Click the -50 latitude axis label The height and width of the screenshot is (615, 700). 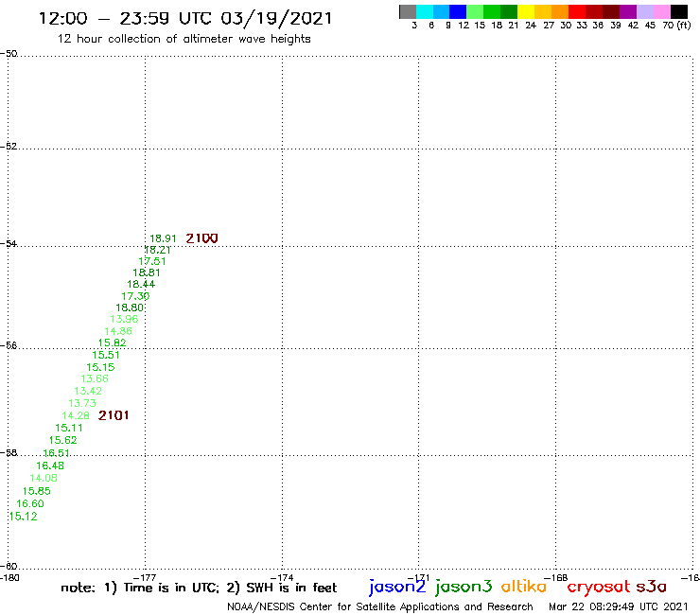9,54
